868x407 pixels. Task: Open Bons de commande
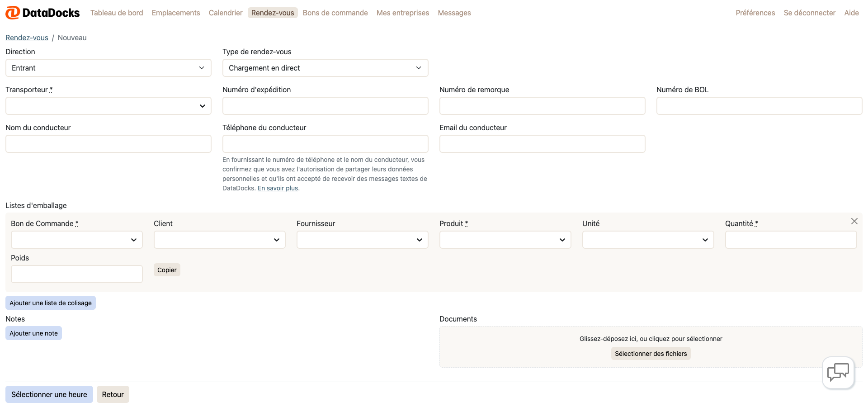335,13
